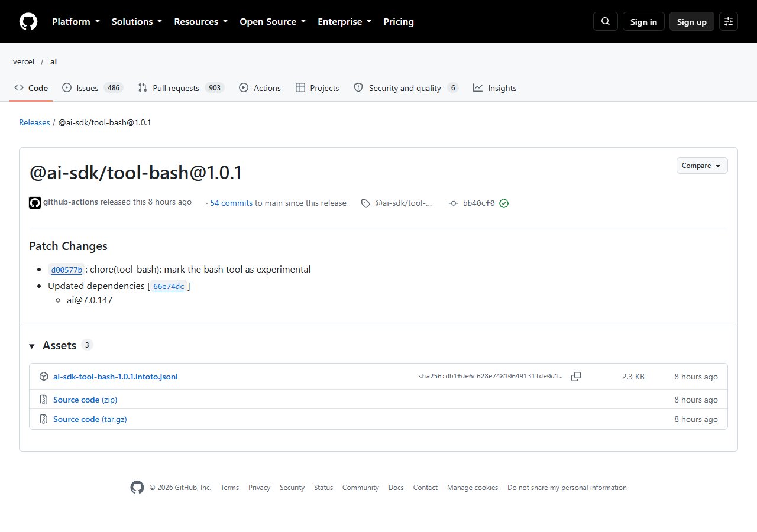This screenshot has width=757, height=532.
Task: Download Source code (tar.gz)
Action: [x=90, y=419]
